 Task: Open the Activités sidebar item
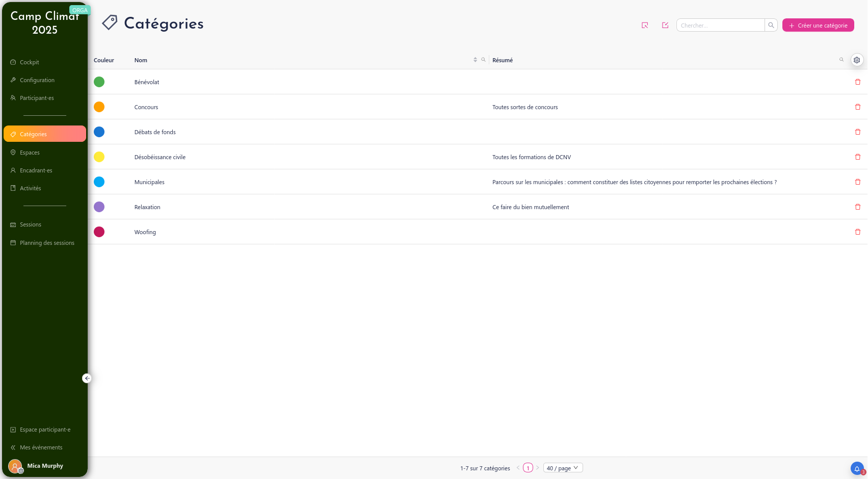[31, 188]
